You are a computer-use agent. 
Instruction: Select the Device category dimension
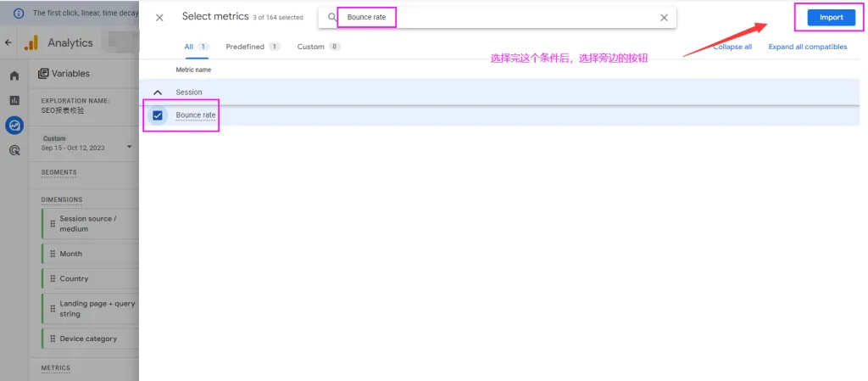tap(90, 339)
